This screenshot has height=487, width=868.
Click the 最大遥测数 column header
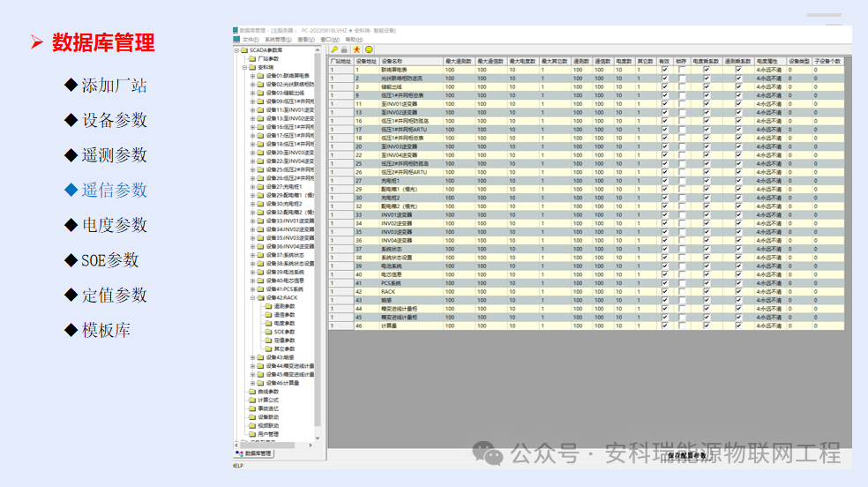[x=459, y=62]
